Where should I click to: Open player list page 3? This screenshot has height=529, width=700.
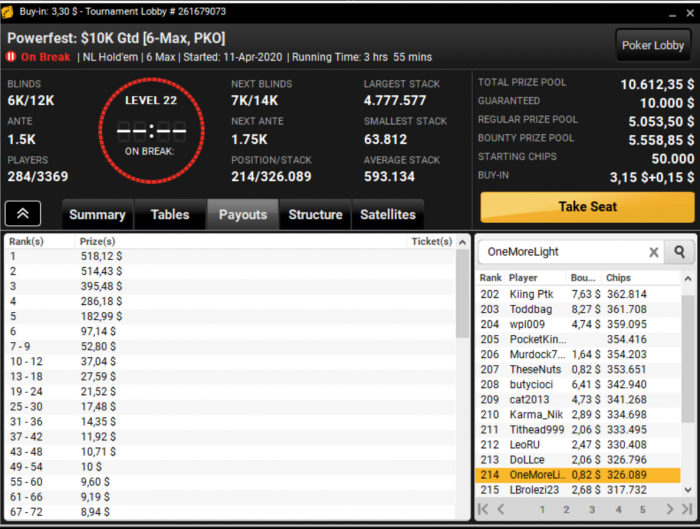click(x=592, y=509)
